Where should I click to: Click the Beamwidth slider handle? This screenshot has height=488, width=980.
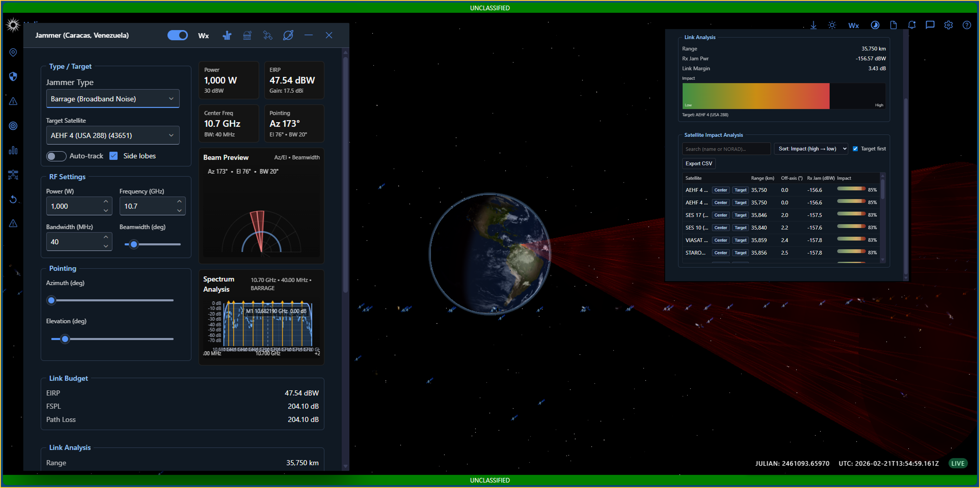pyautogui.click(x=134, y=244)
